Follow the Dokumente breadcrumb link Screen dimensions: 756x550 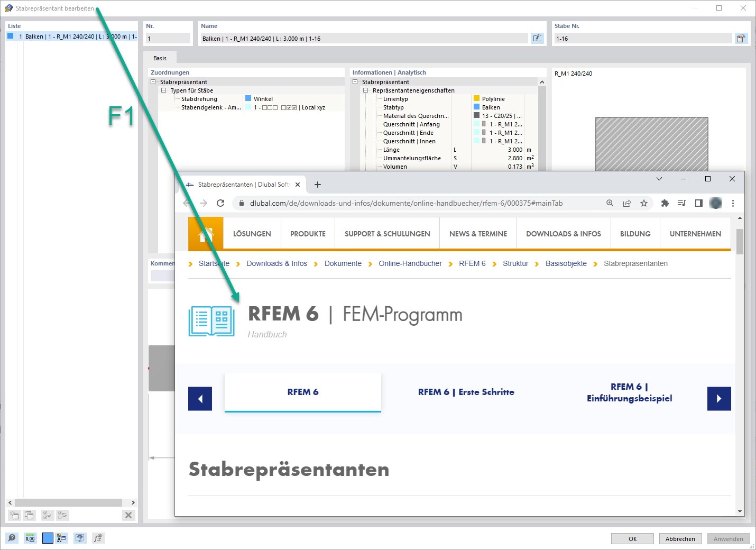[x=343, y=263]
